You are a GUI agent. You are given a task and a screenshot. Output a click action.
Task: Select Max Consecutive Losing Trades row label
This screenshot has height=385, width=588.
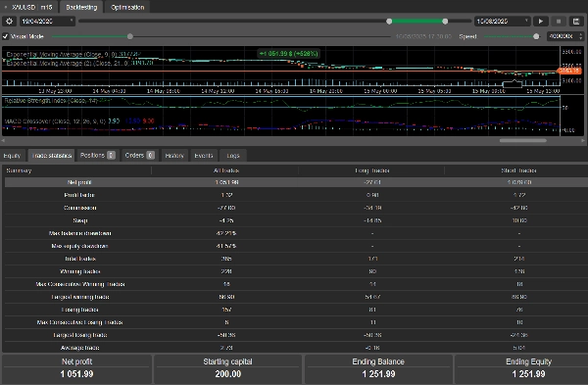point(80,322)
